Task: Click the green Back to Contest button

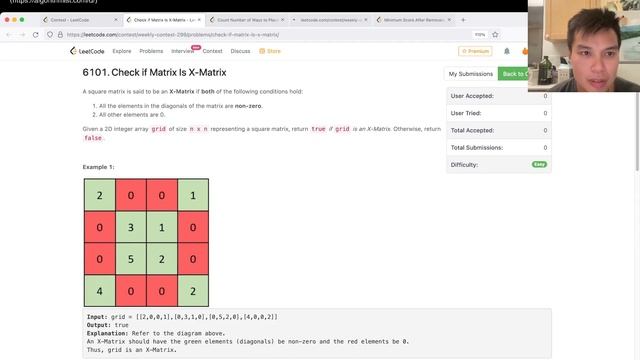Action: click(x=513, y=74)
